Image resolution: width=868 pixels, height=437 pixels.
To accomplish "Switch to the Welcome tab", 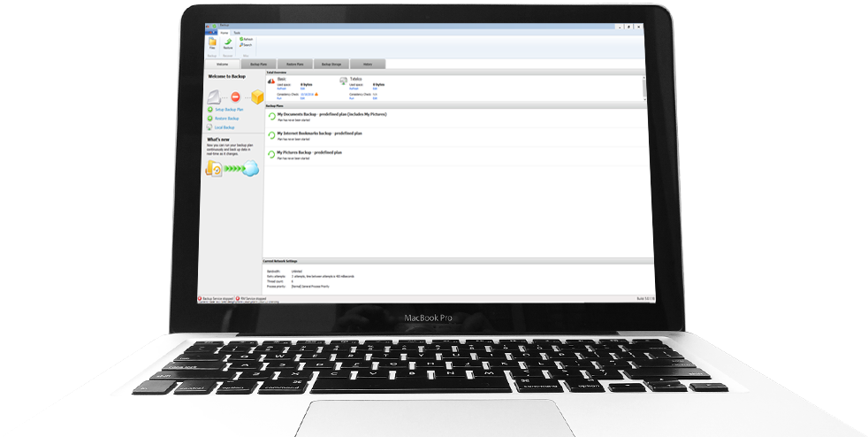I will 222,65.
